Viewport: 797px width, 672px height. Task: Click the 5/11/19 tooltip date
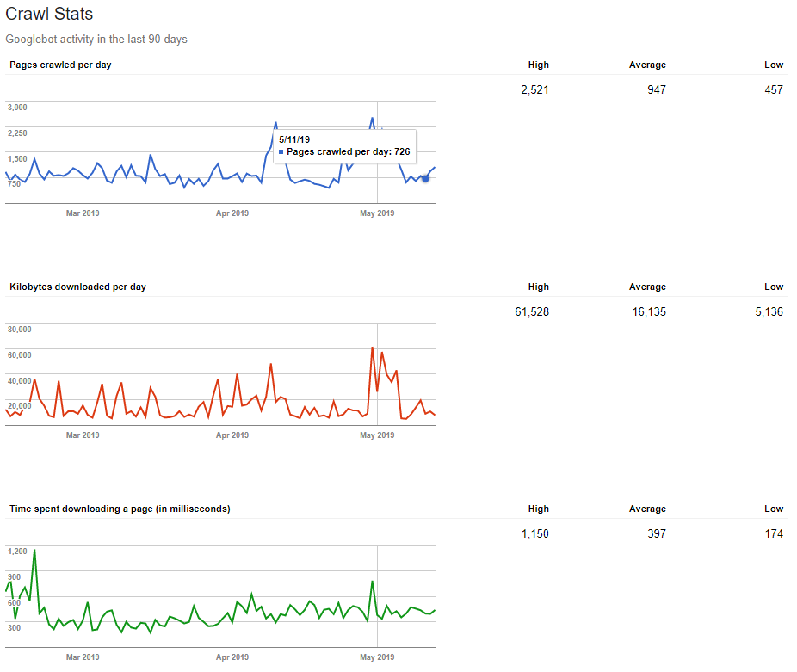click(294, 139)
